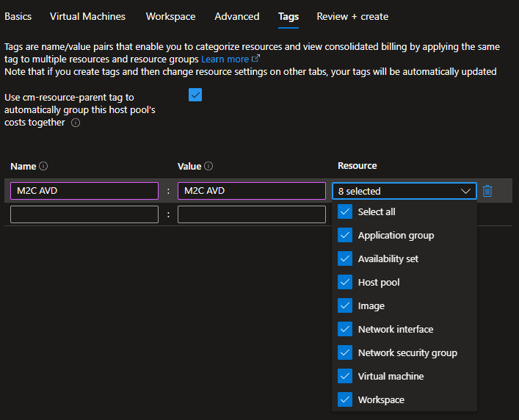This screenshot has width=519, height=420.
Task: Uncheck the Virtual machine resource
Action: coord(345,377)
